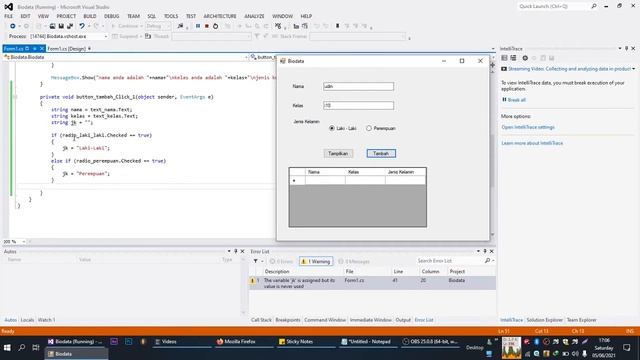This screenshot has height=360, width=640.
Task: Pause debugging with Break All icon
Action: point(198,26)
